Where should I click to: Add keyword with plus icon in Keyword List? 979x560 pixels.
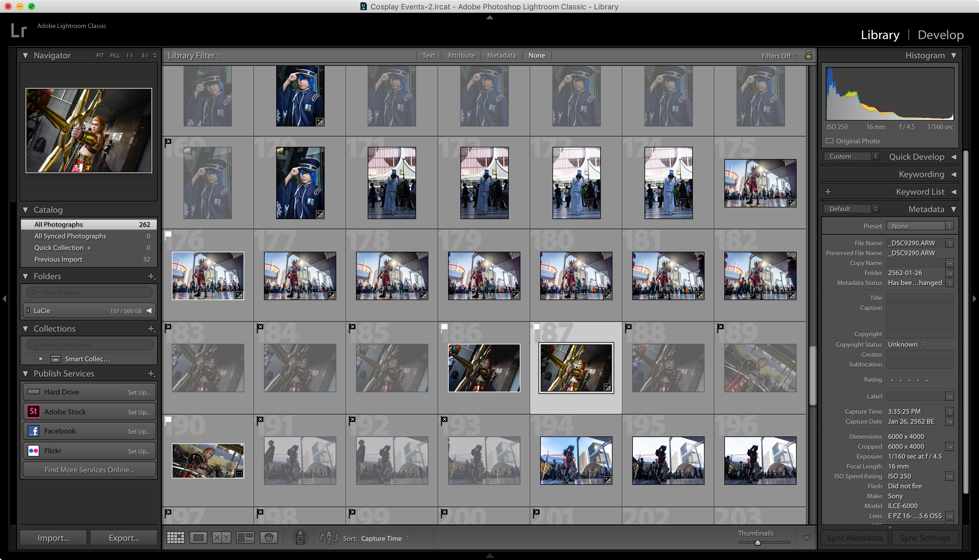(x=828, y=191)
